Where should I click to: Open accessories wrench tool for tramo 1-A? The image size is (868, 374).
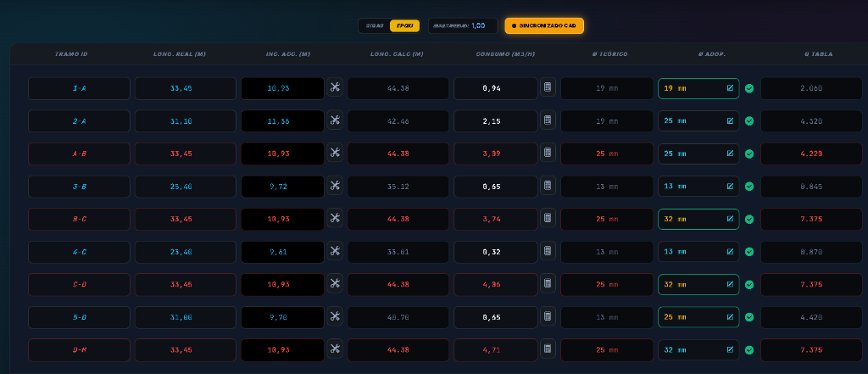[334, 87]
